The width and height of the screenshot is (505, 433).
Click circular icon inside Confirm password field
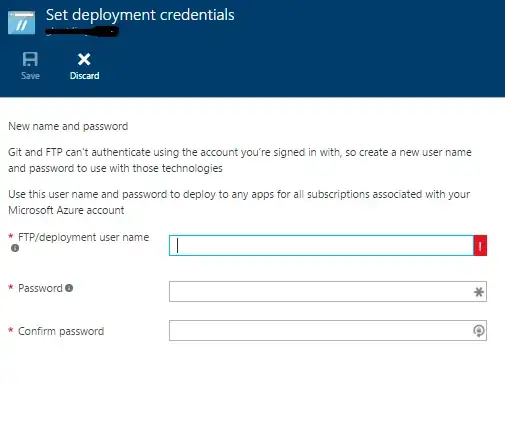pos(479,331)
